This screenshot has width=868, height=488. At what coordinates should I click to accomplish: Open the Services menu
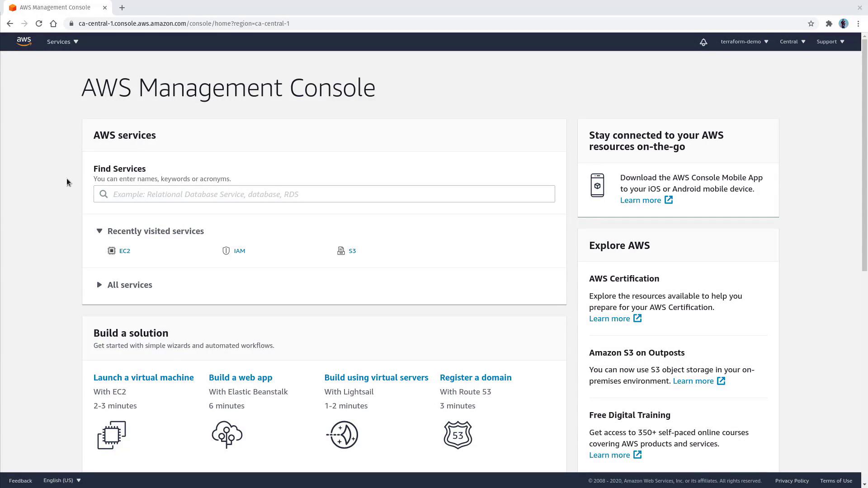(x=62, y=42)
